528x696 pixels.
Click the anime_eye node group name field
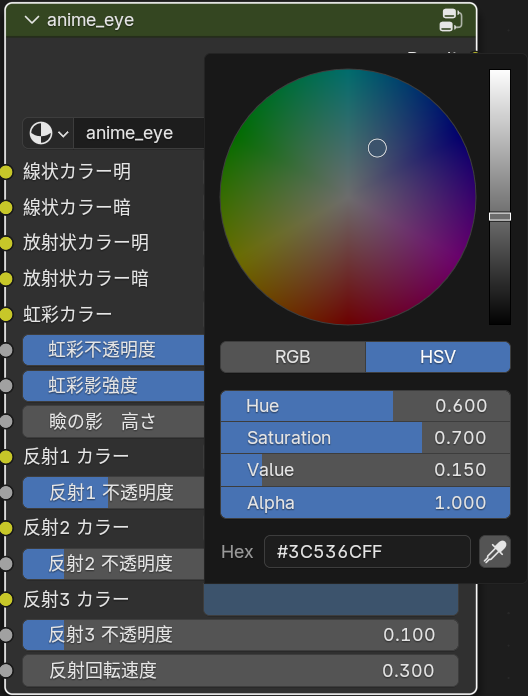click(x=139, y=133)
